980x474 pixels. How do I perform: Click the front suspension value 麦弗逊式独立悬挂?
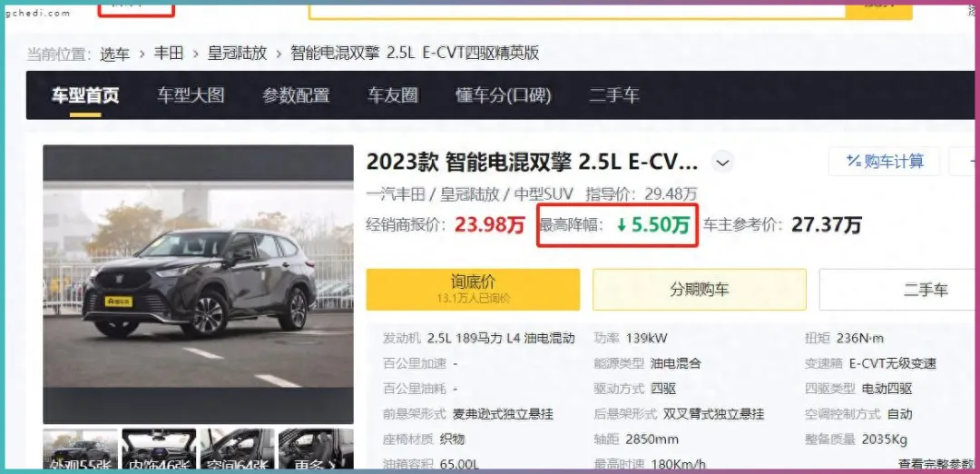[503, 414]
